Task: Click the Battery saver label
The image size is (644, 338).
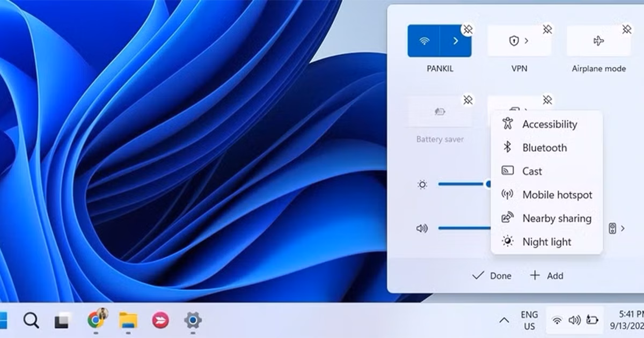Action: click(x=440, y=139)
